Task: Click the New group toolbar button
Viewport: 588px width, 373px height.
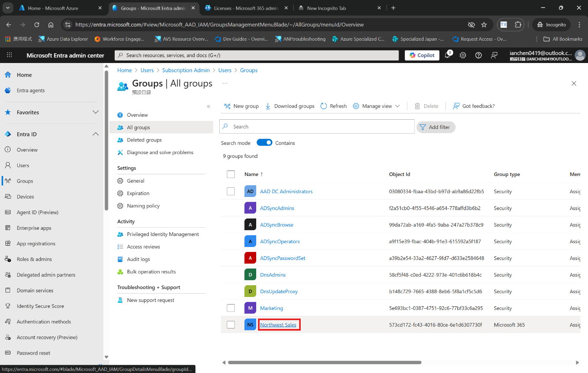Action: coord(241,106)
